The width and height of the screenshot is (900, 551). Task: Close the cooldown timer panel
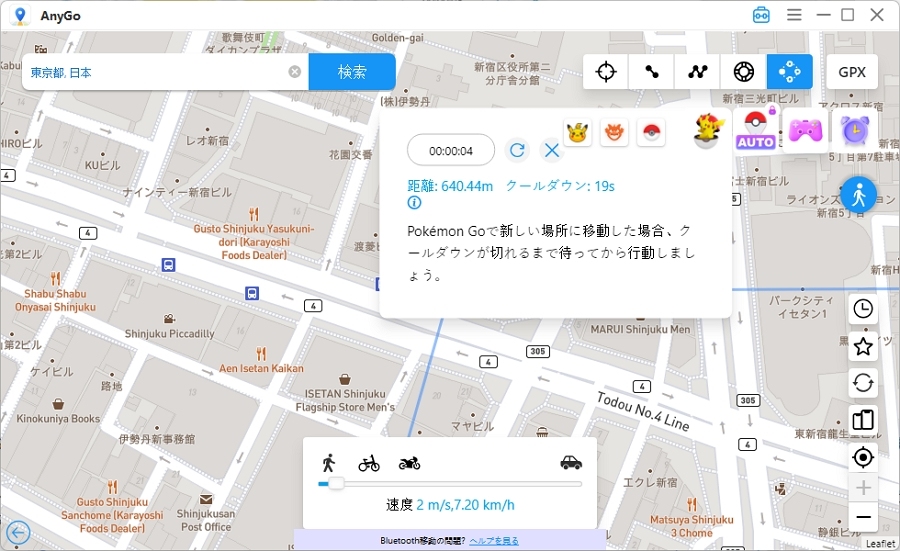[551, 150]
